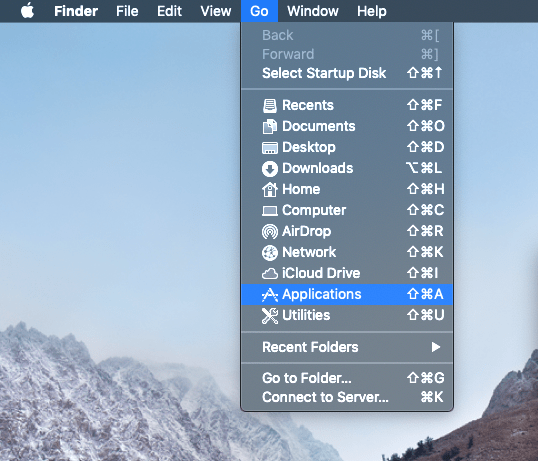Viewport: 538px width, 461px height.
Task: Go to Computer
Action: 347,210
